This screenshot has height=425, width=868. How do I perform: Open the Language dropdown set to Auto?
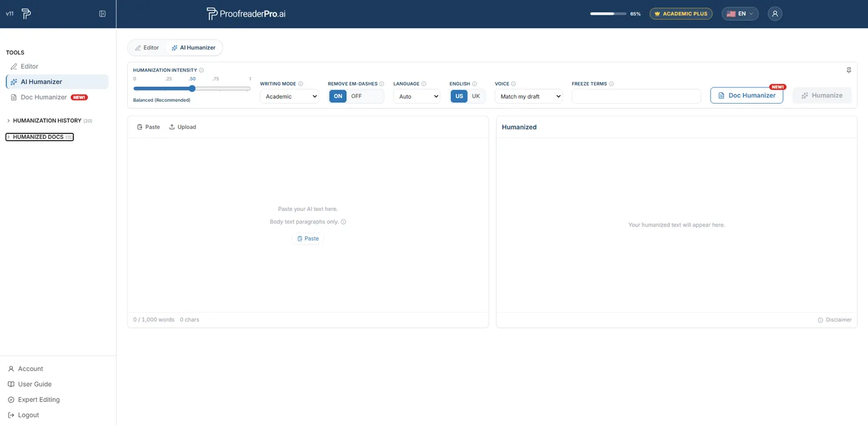point(417,96)
